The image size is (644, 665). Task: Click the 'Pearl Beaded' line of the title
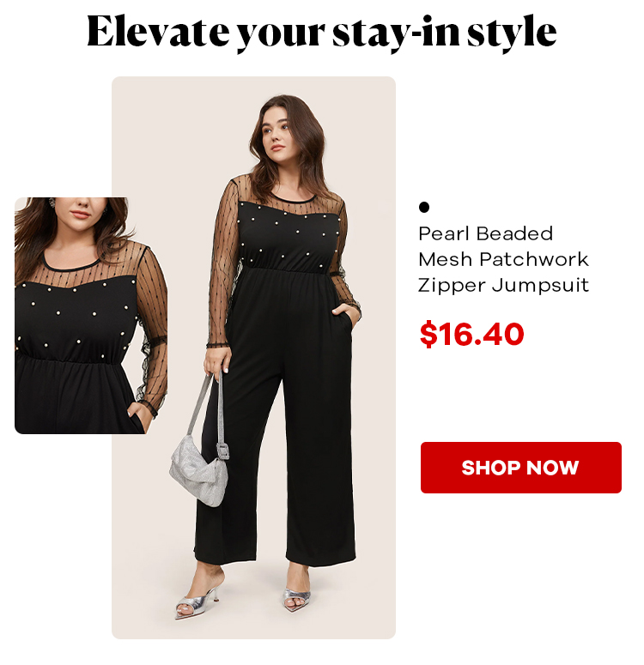[486, 233]
